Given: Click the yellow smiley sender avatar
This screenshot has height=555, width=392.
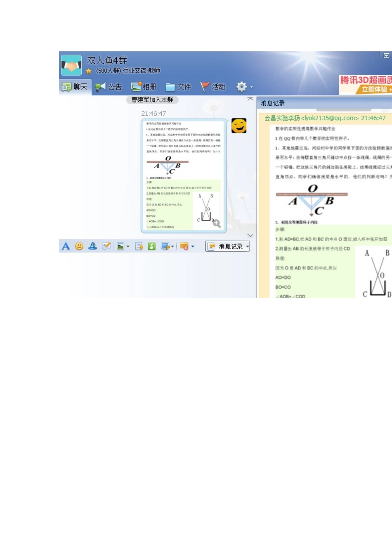Looking at the screenshot, I should [239, 126].
